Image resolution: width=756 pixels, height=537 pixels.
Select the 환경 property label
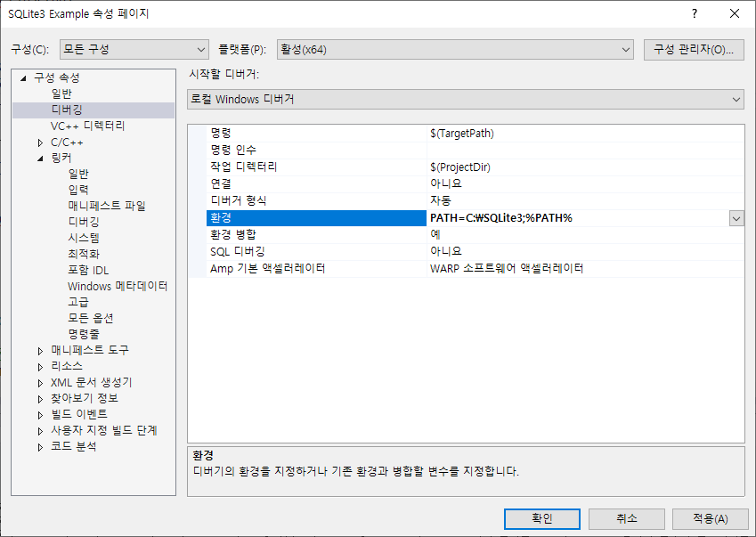(x=316, y=218)
